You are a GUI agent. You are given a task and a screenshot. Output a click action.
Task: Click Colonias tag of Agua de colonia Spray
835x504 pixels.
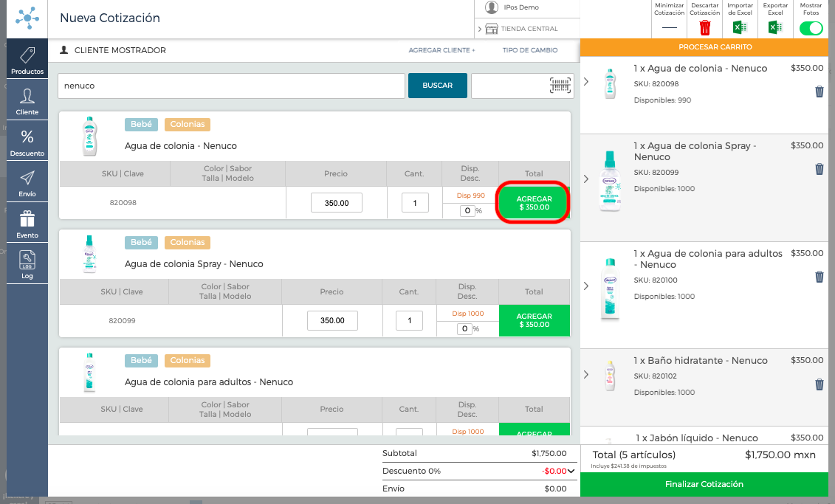(188, 242)
